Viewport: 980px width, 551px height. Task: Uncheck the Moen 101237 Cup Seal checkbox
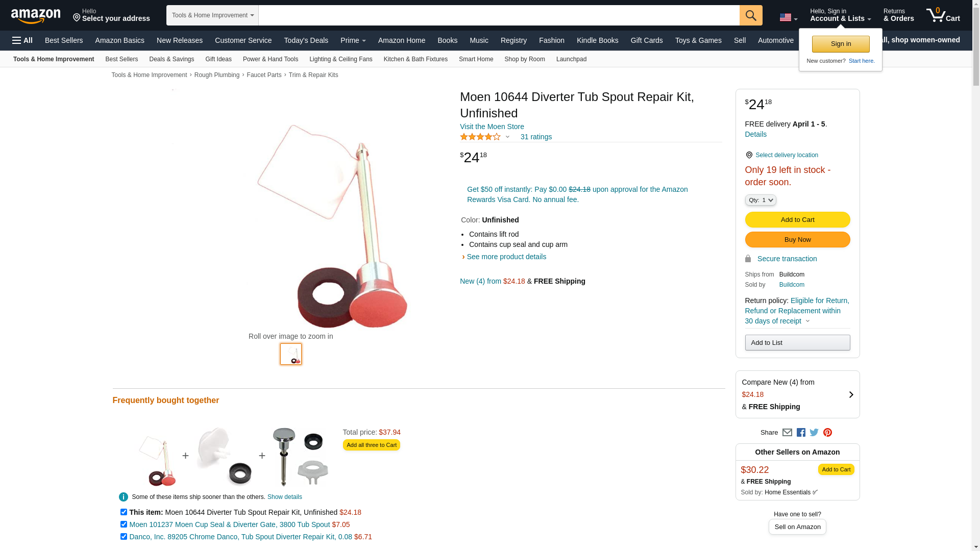pyautogui.click(x=124, y=524)
